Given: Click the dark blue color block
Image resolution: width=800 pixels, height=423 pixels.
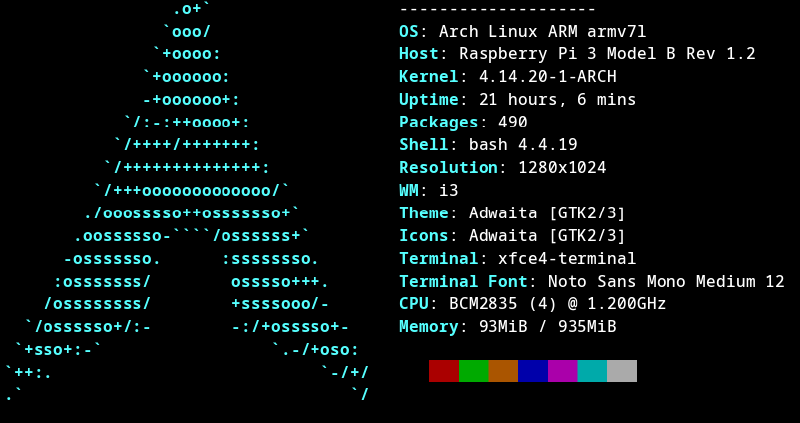Looking at the screenshot, I should [533, 371].
